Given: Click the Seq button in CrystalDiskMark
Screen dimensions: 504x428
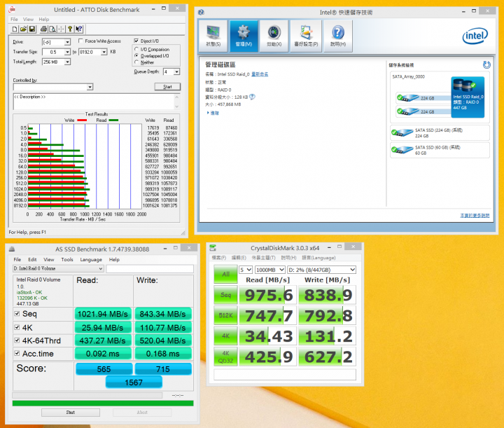Looking at the screenshot, I should coord(225,295).
